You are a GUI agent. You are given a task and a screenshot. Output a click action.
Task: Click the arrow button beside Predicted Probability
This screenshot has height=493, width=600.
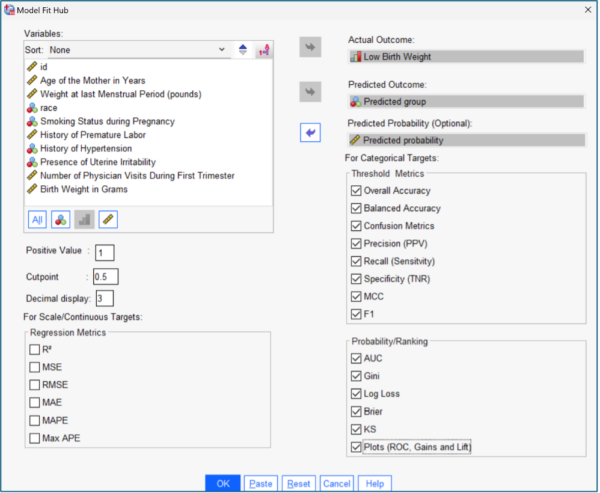[x=310, y=133]
